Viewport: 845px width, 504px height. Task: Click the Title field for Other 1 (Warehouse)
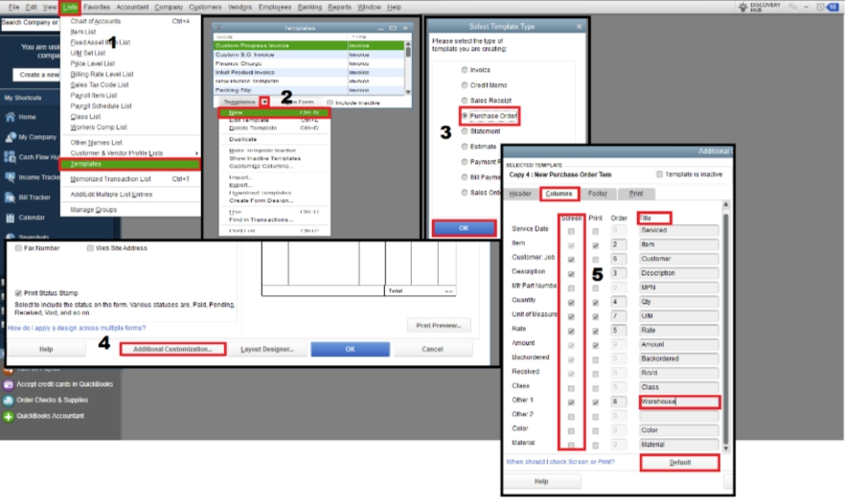(679, 401)
